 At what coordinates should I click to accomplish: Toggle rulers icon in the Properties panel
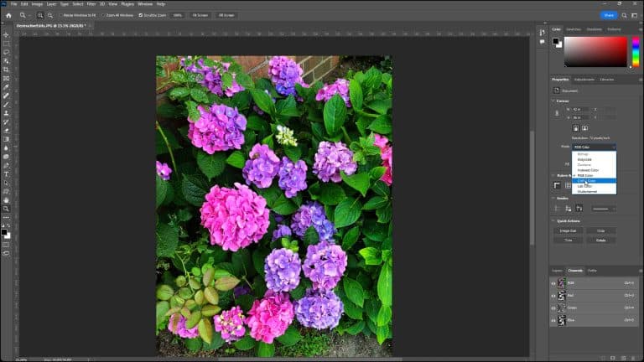point(557,185)
